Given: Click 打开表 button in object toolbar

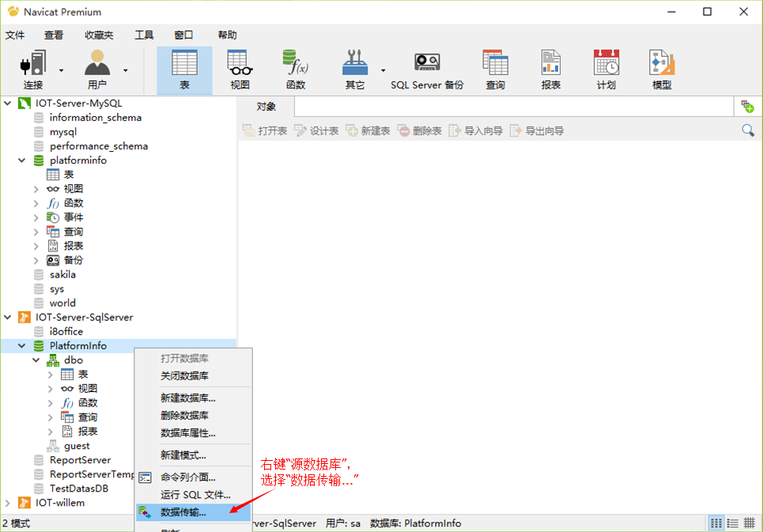Looking at the screenshot, I should (265, 130).
